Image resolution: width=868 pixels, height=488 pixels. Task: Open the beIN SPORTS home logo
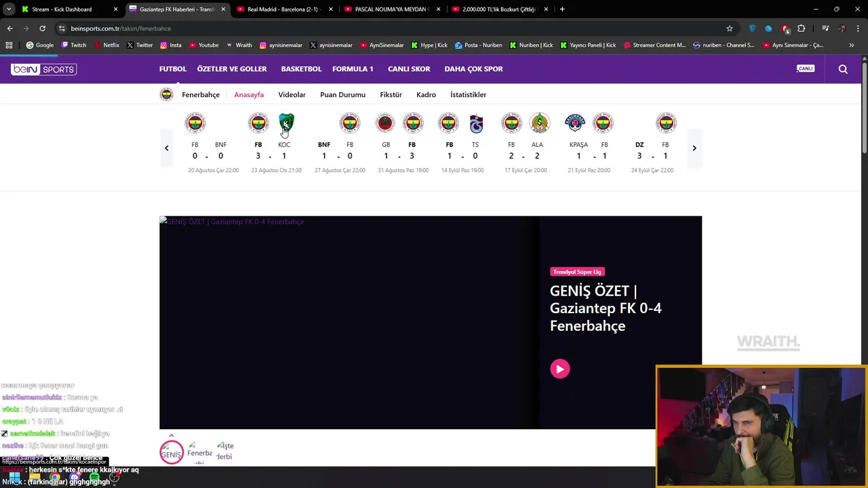(43, 69)
